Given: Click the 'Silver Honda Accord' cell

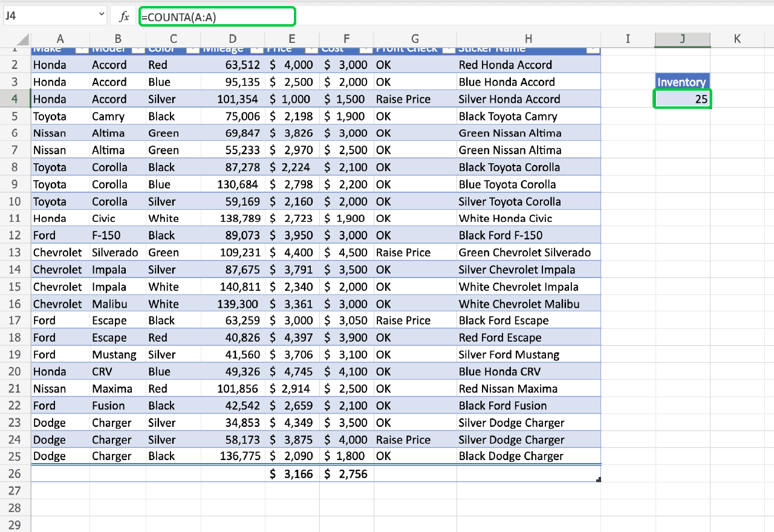Looking at the screenshot, I should pyautogui.click(x=528, y=99).
